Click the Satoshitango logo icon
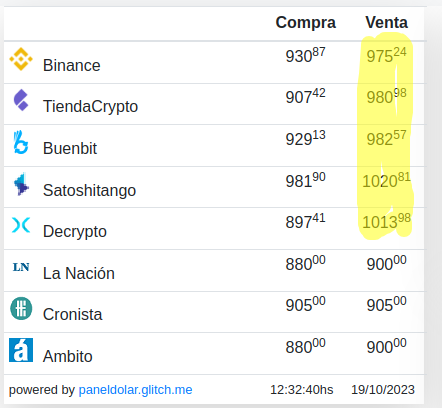Viewport: 442px width, 408px height. (21, 184)
